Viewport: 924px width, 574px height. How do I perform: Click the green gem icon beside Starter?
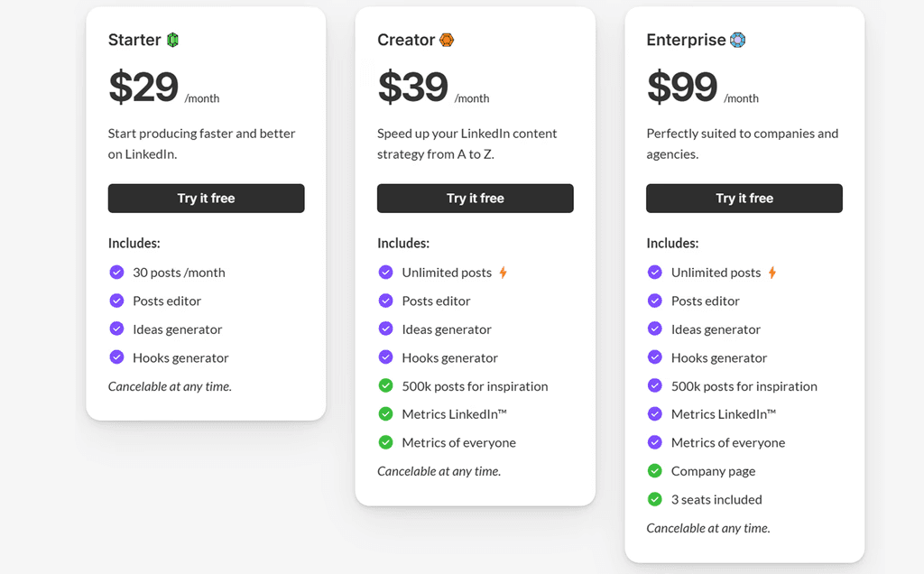click(172, 40)
